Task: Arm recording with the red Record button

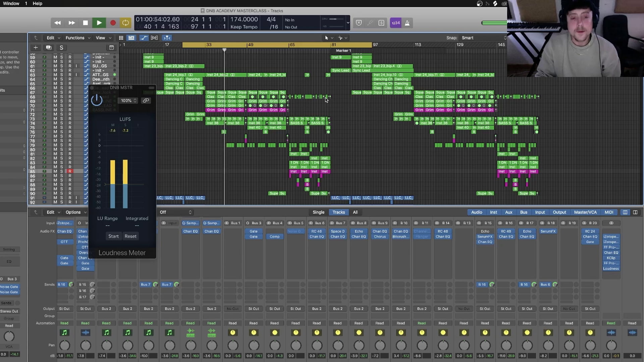Action: pos(113,23)
